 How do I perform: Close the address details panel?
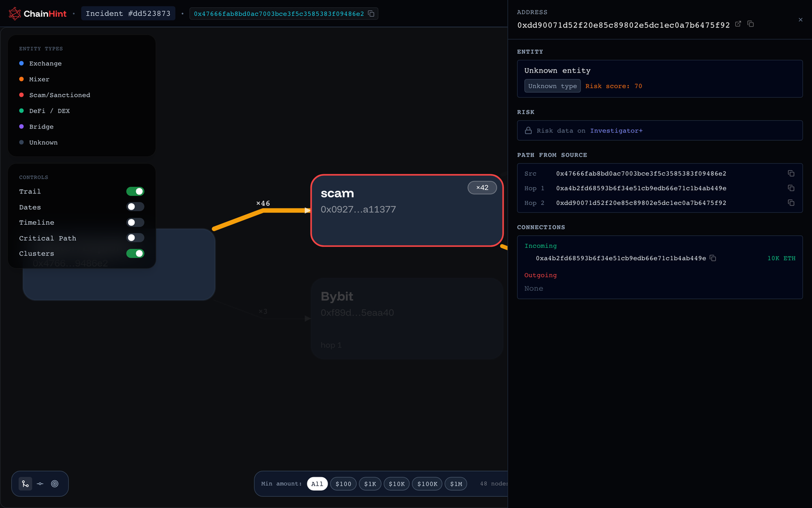800,20
